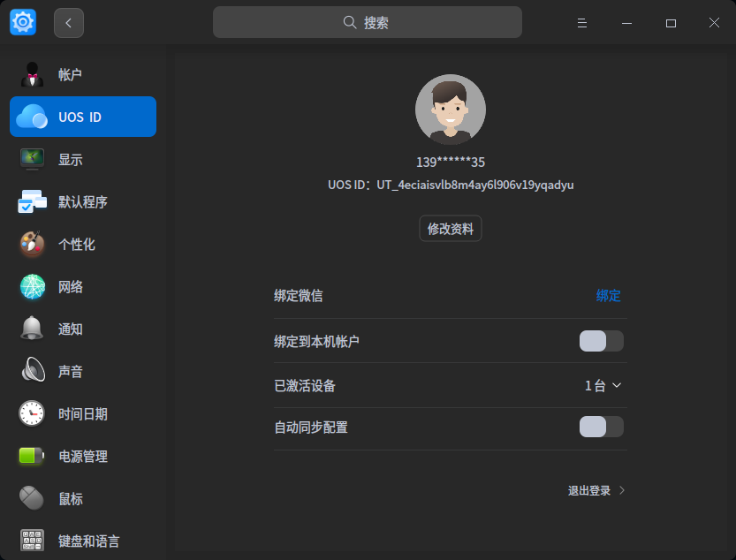736x560 pixels.
Task: Open the hamburger main menu in title bar
Action: pos(582,23)
